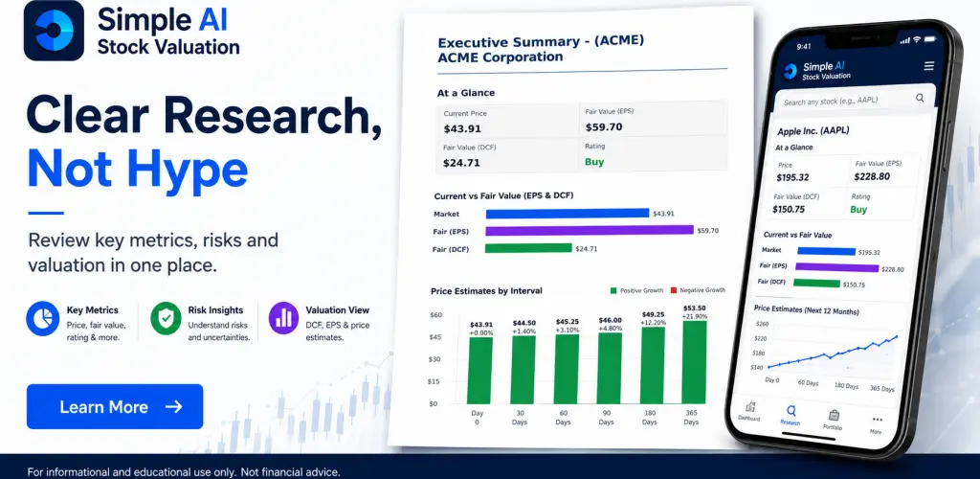Click the Price Estimates by Interval title
Image resolution: width=980 pixels, height=479 pixels.
pyautogui.click(x=487, y=291)
